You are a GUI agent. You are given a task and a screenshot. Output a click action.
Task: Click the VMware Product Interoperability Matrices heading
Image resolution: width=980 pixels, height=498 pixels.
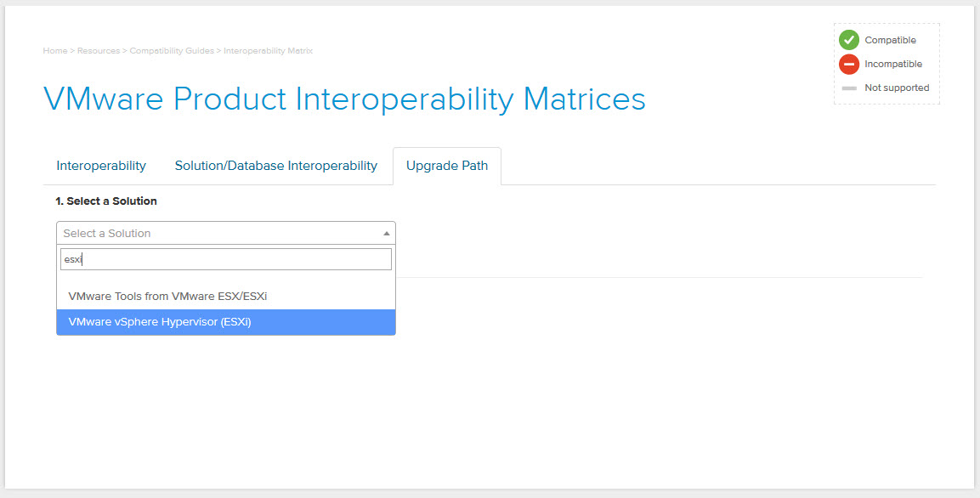click(x=344, y=99)
